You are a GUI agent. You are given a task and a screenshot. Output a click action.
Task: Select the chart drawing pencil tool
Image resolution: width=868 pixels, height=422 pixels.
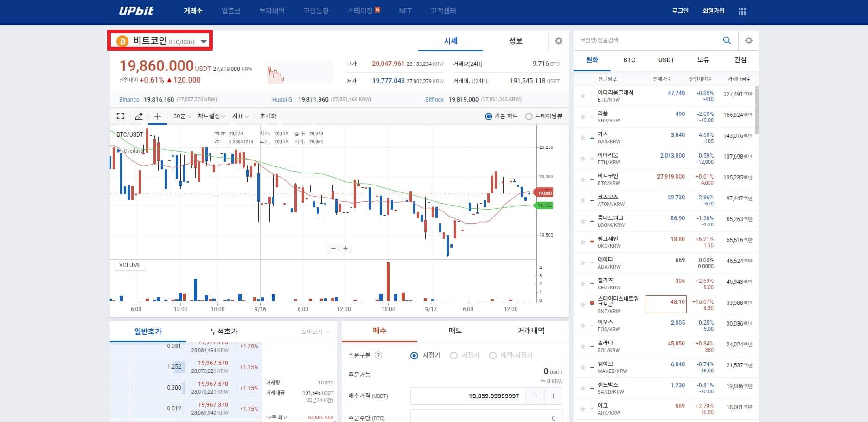[x=139, y=116]
